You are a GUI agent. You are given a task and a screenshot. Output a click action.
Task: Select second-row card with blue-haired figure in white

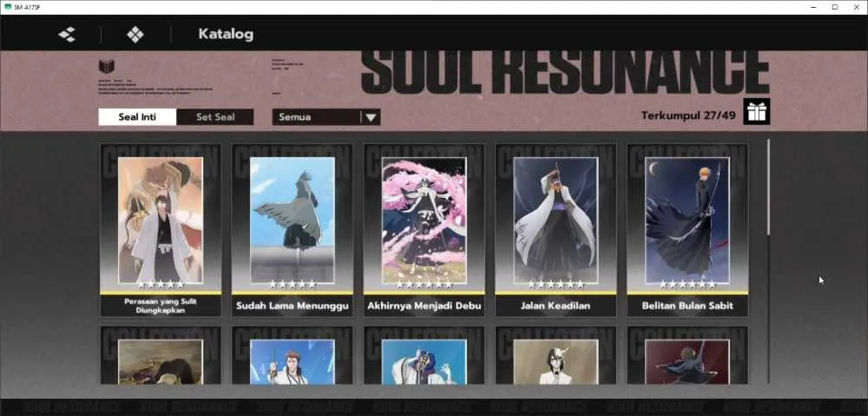coord(424,355)
